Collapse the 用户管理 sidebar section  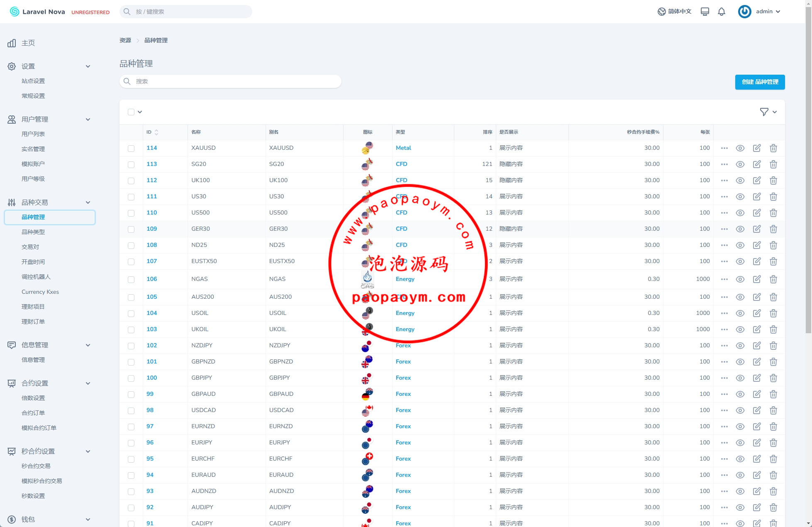coord(88,120)
